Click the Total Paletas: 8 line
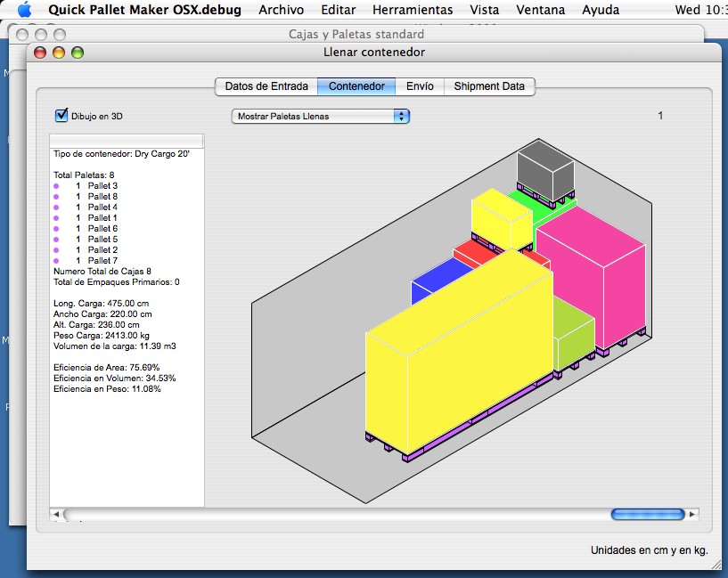This screenshot has height=578, width=728. tap(84, 175)
